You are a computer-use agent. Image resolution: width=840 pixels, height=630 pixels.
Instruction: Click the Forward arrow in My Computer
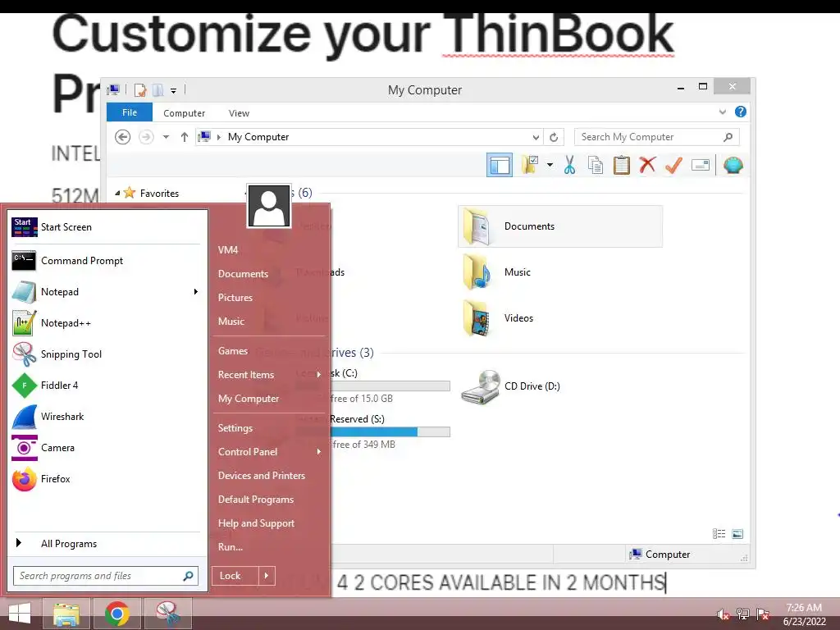(146, 137)
